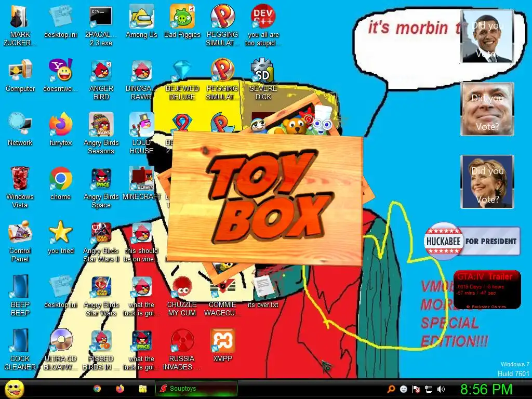The image size is (532, 399).
Task: Open the blue folder above COCK CLEANER label
Action: pos(20,340)
